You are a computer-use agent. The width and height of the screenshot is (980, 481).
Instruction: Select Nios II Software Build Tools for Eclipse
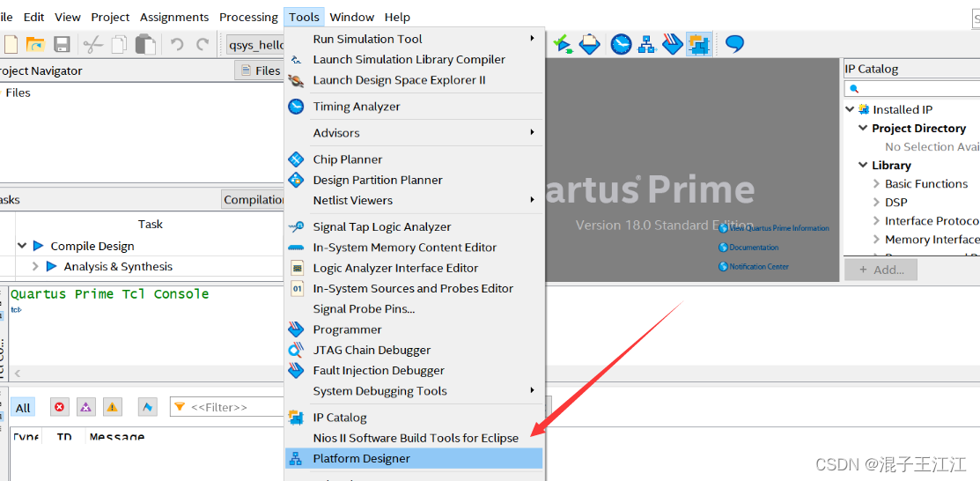click(x=415, y=439)
